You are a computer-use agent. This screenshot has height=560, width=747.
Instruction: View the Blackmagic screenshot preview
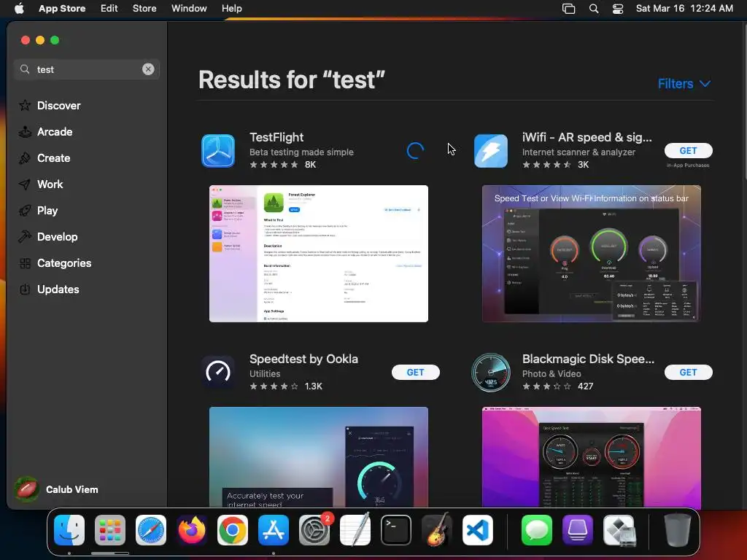(591, 457)
